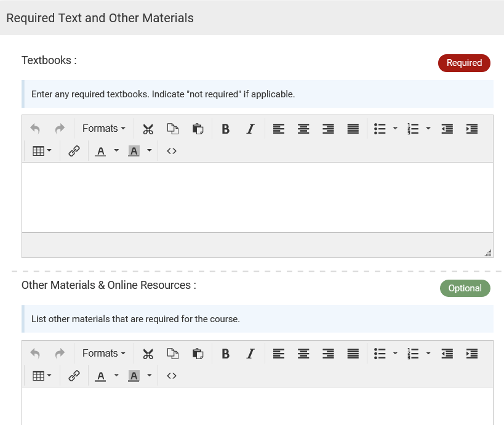Insert link in Textbooks editor

pos(74,150)
